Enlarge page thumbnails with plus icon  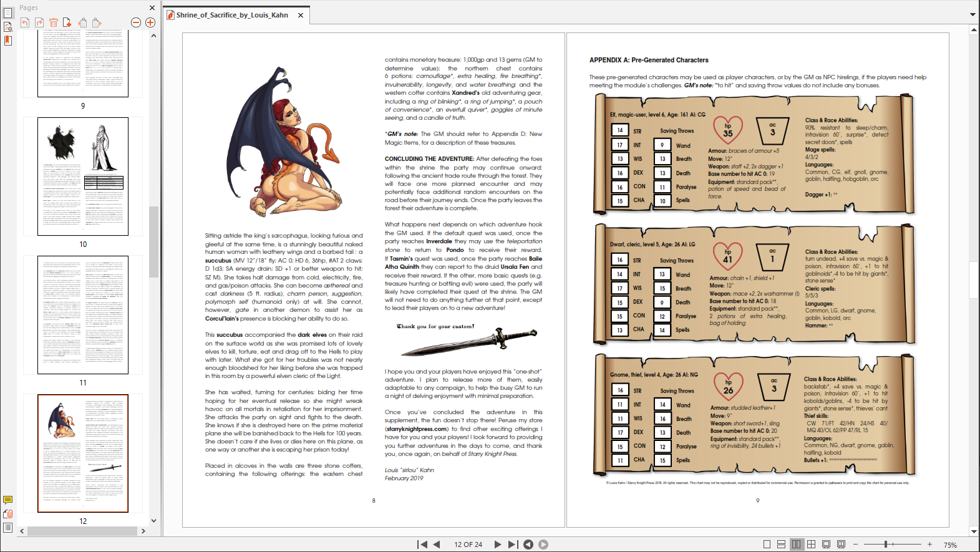(150, 22)
